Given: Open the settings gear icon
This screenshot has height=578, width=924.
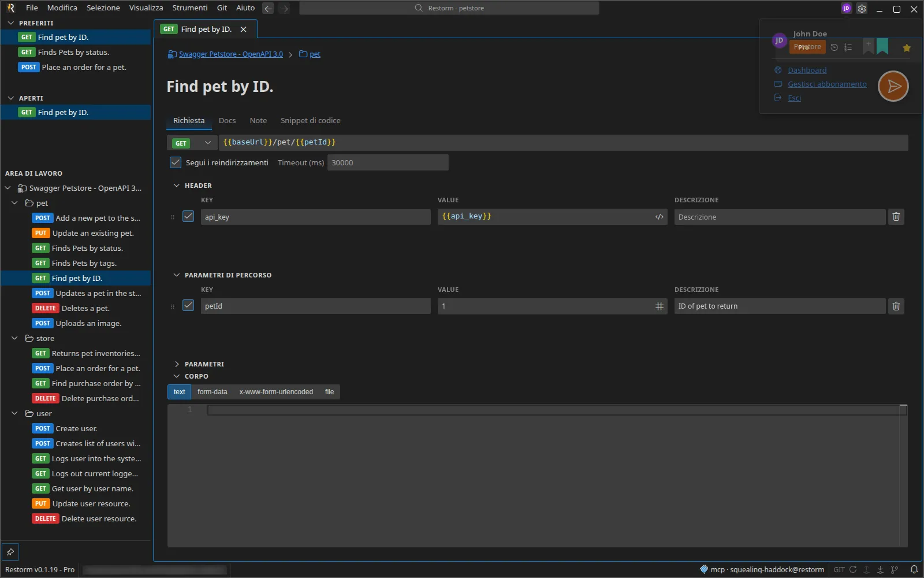Looking at the screenshot, I should coord(862,9).
